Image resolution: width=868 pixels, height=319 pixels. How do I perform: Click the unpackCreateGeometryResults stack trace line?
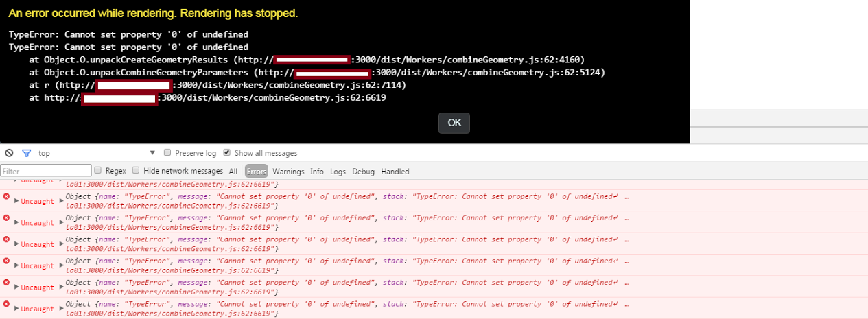click(307, 60)
